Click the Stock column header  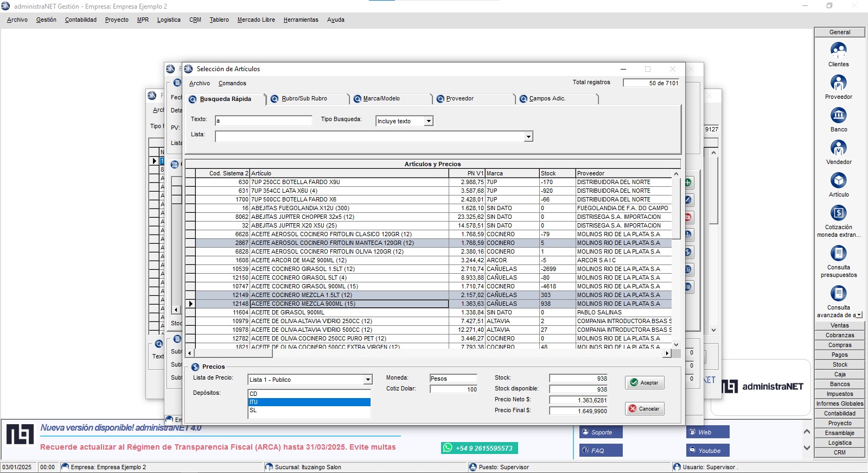pyautogui.click(x=557, y=173)
